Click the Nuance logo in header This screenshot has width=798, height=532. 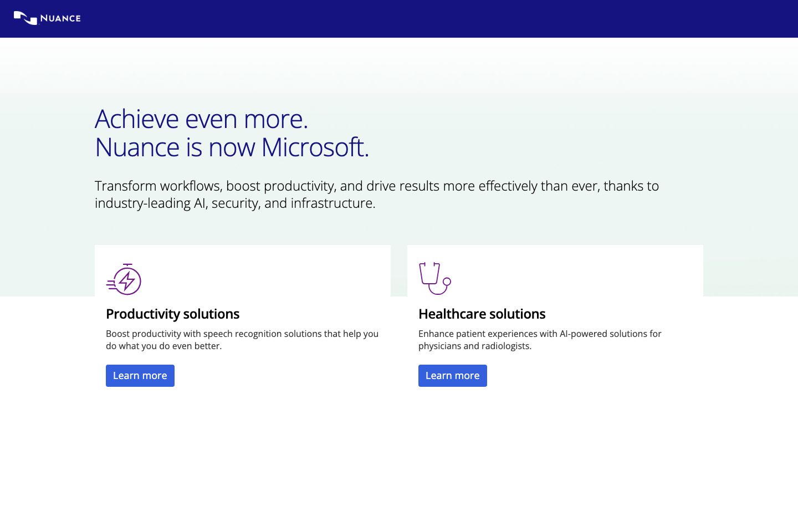(x=47, y=18)
